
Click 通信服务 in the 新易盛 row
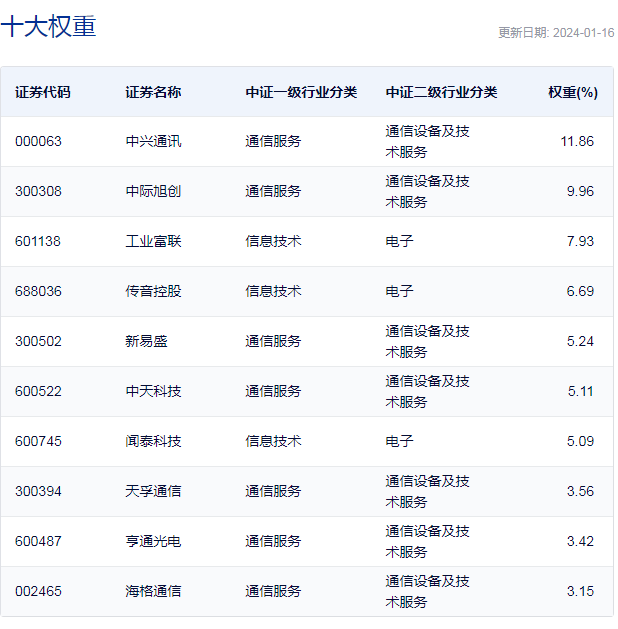click(x=273, y=341)
